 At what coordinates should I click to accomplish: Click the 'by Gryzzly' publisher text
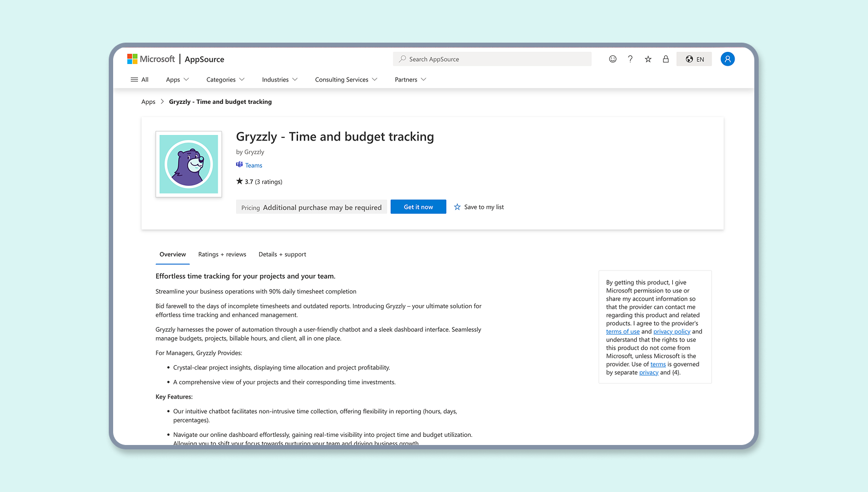pos(250,152)
